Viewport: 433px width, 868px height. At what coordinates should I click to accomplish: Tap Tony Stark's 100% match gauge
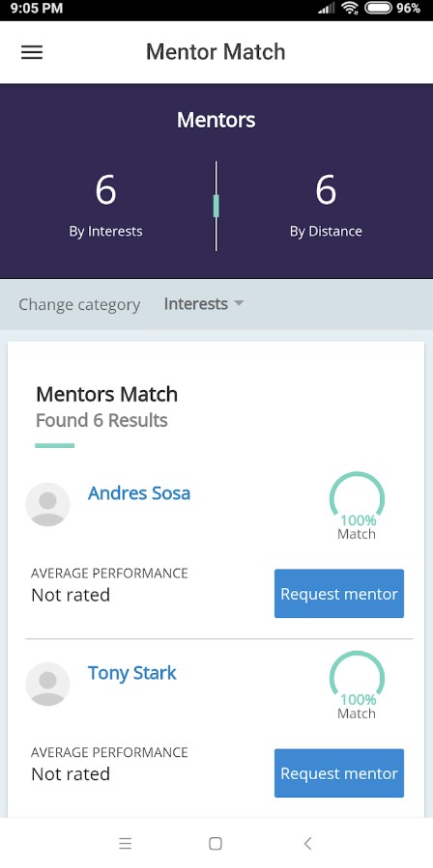point(357,685)
